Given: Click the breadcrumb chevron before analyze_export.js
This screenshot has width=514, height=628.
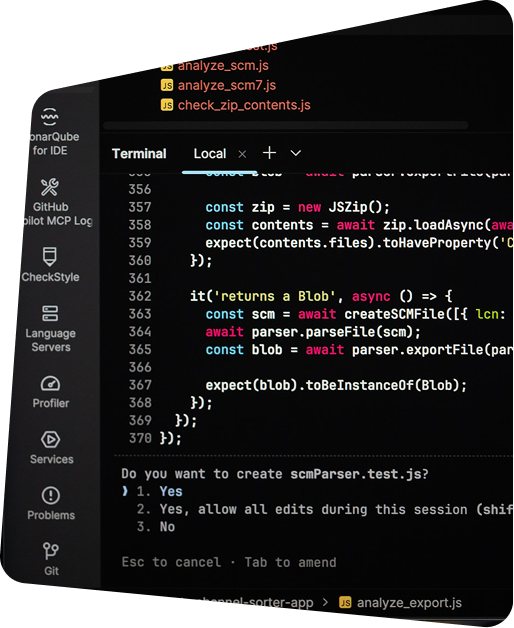Looking at the screenshot, I should point(325,602).
